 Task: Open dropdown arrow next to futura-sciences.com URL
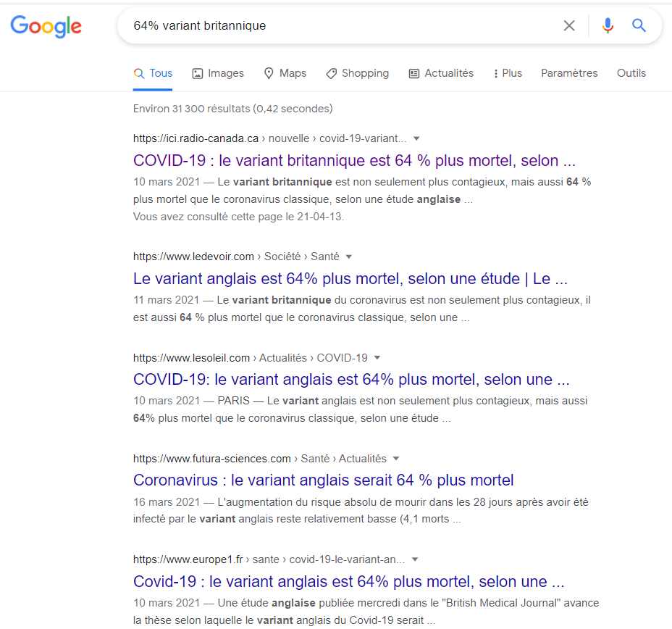click(396, 459)
